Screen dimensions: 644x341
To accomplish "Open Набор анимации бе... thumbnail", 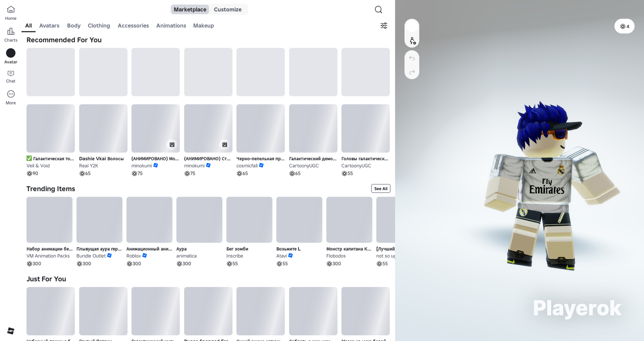I will [x=49, y=220].
